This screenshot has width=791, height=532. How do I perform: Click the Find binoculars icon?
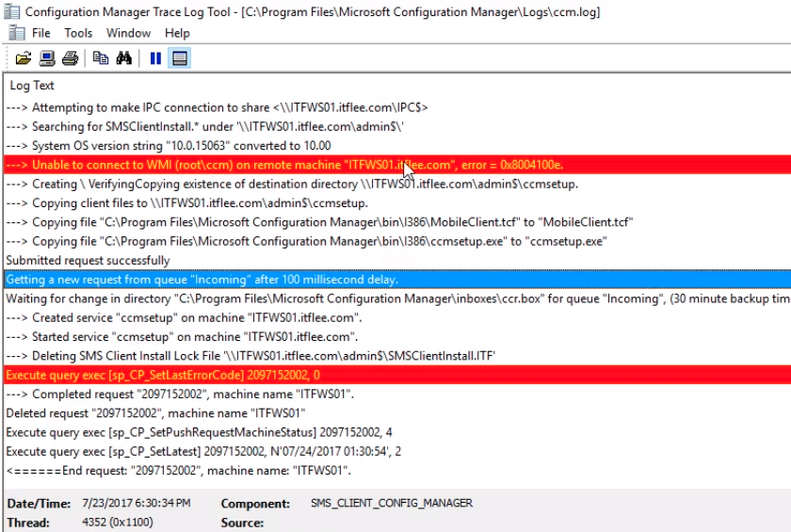click(123, 58)
